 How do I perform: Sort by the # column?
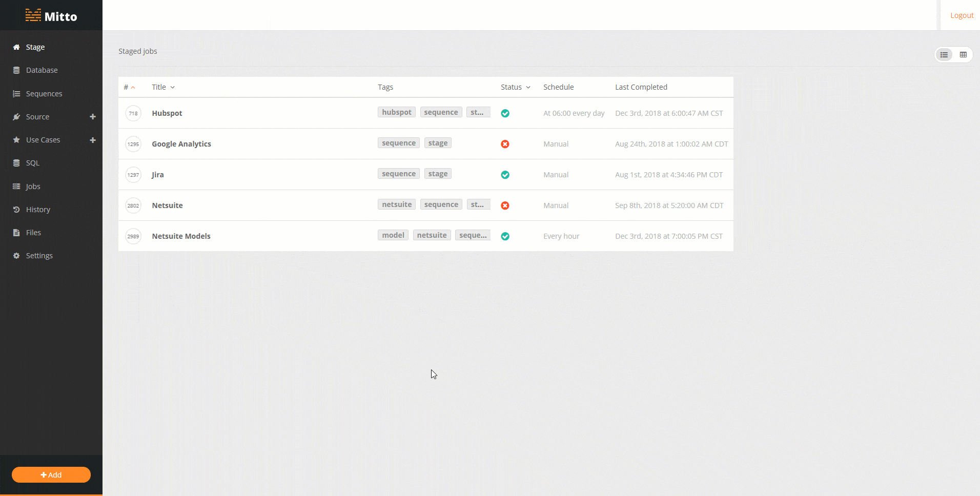pos(129,87)
